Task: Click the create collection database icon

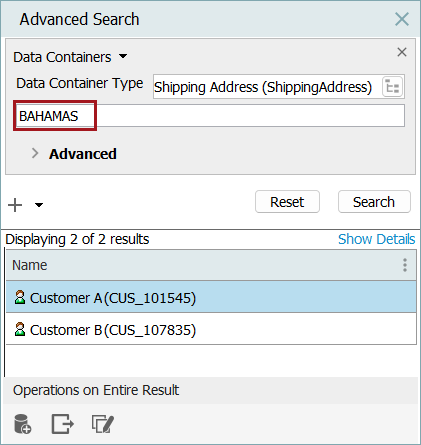Action: pos(23,424)
